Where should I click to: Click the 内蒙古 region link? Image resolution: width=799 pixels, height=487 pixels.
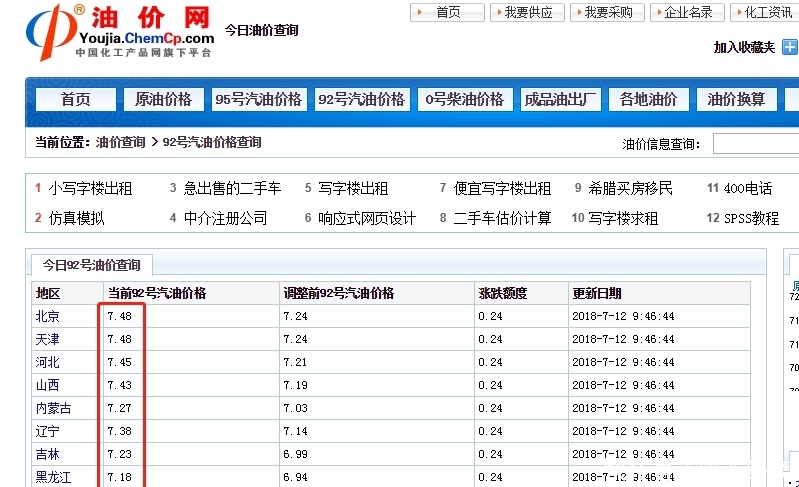tap(54, 408)
